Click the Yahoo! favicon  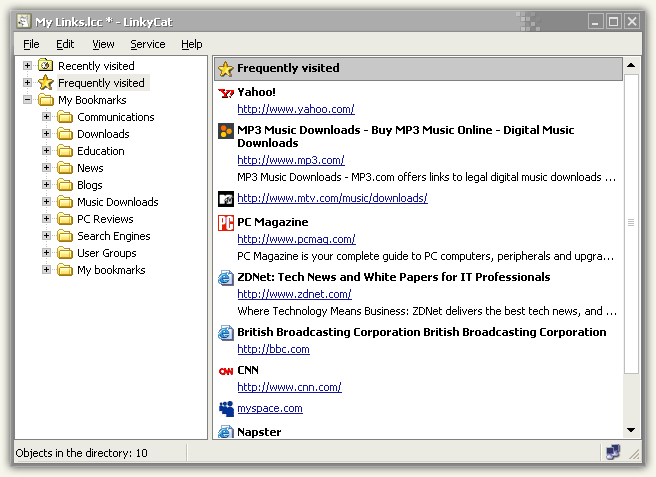click(x=226, y=93)
